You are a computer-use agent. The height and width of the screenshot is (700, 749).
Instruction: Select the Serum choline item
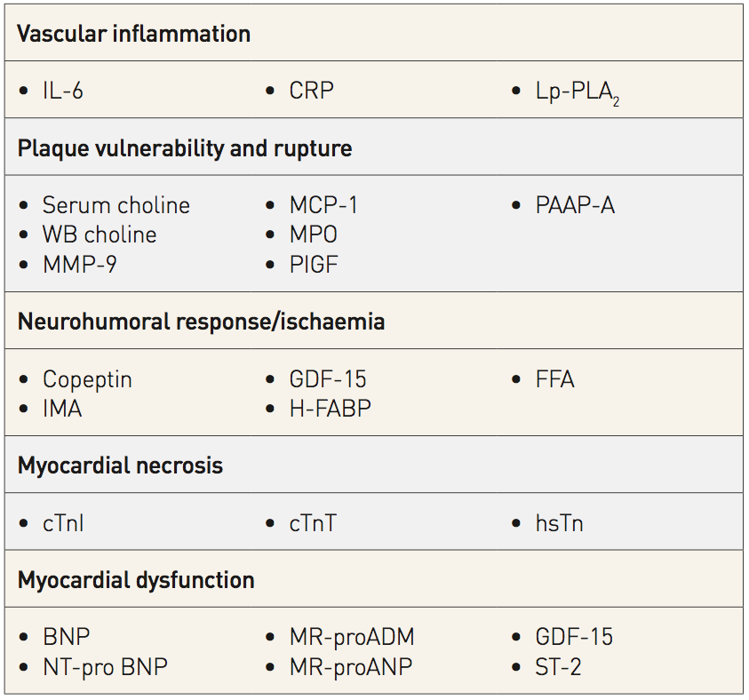pyautogui.click(x=116, y=205)
